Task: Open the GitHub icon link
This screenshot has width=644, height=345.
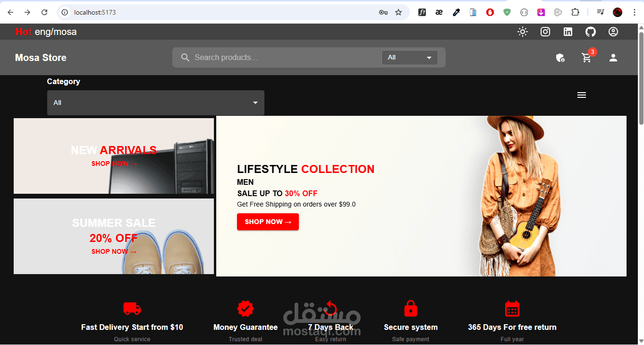Action: (x=591, y=32)
